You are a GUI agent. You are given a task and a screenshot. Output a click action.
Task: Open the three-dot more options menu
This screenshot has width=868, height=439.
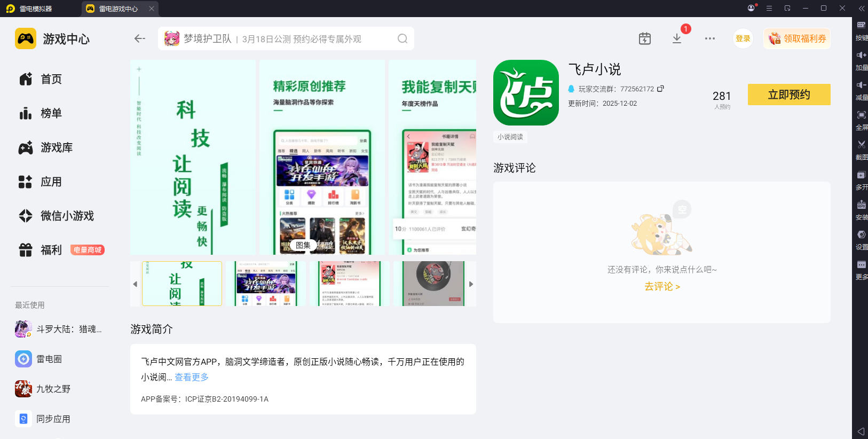[710, 38]
